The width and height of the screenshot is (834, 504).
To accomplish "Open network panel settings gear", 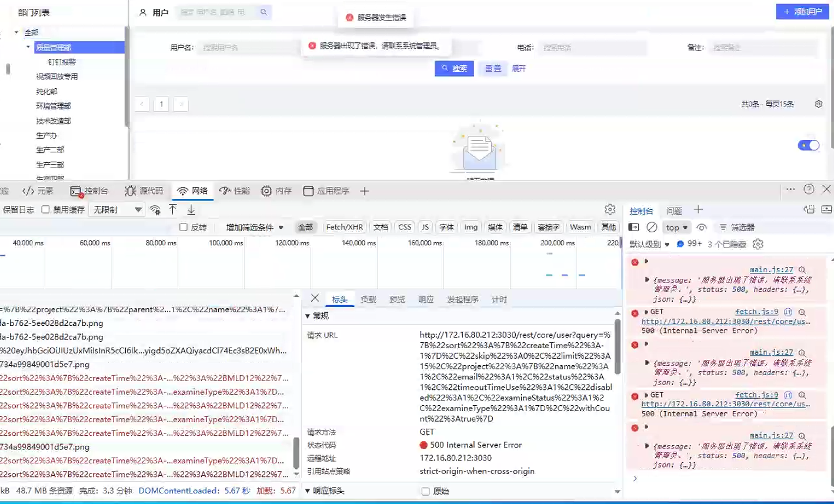I will click(610, 210).
